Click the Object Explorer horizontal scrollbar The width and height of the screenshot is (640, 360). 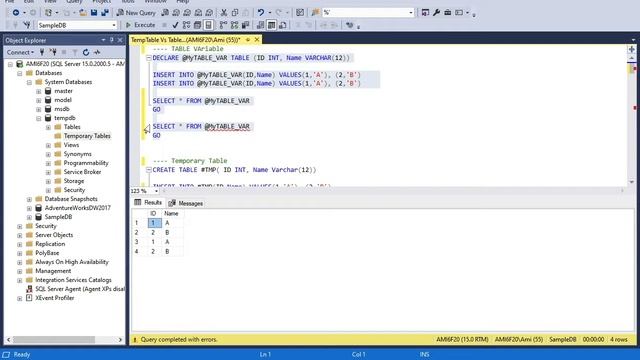53,340
